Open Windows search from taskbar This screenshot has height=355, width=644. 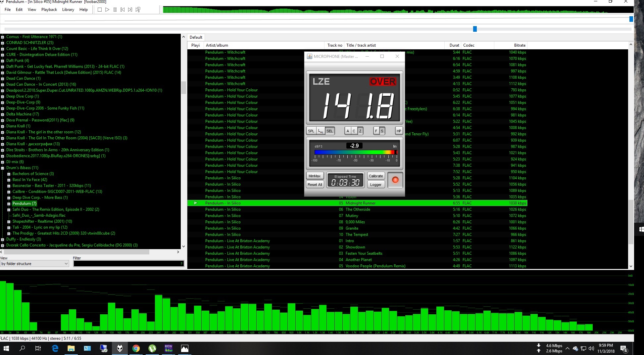pos(22,348)
